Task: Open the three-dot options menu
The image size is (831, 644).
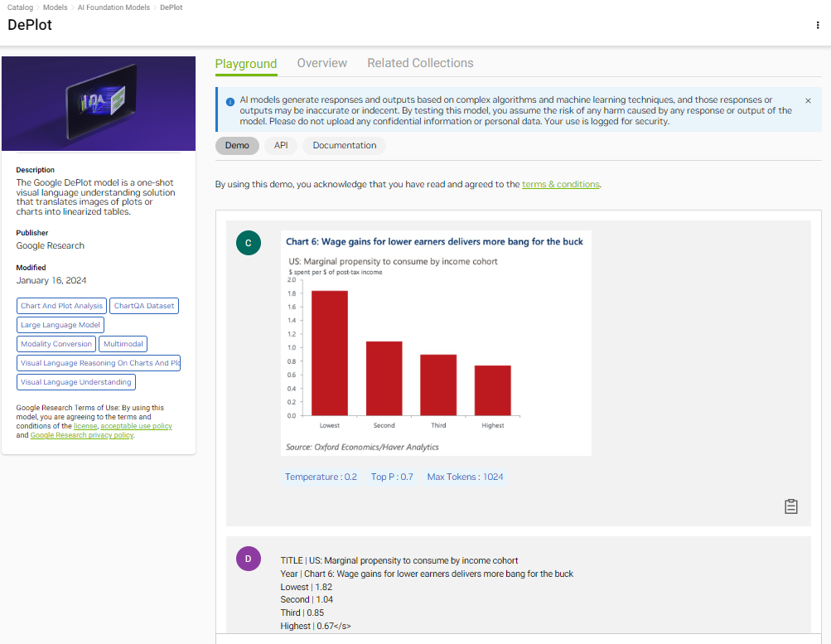Action: [818, 25]
